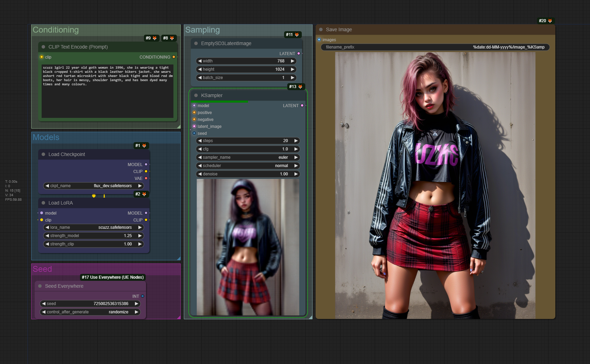The width and height of the screenshot is (590, 364).
Task: Click the seed input port on KSampler
Action: [x=194, y=133]
